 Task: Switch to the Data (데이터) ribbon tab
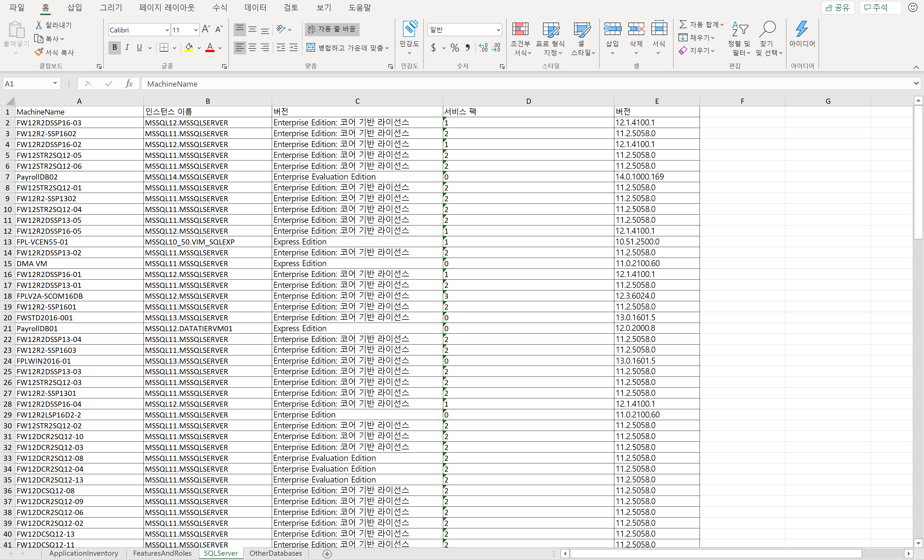coord(255,7)
